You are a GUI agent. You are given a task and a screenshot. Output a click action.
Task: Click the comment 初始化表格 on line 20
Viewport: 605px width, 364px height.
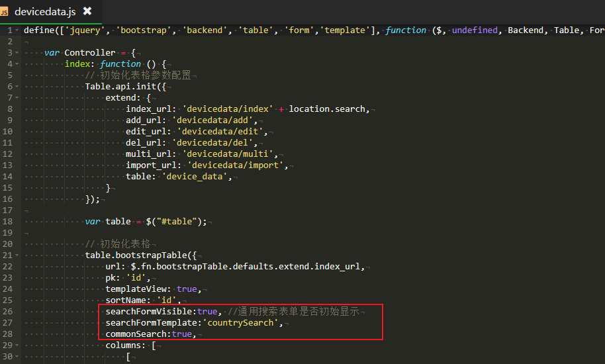(118, 244)
